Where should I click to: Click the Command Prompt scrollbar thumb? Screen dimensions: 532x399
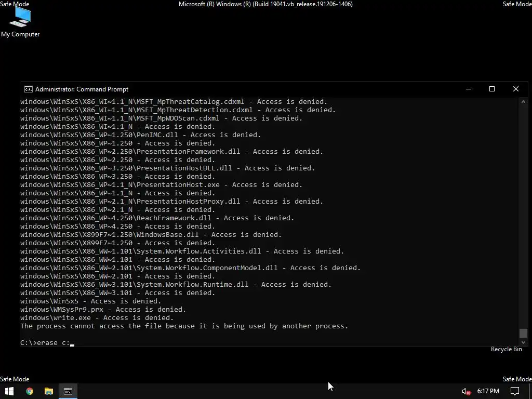point(523,333)
